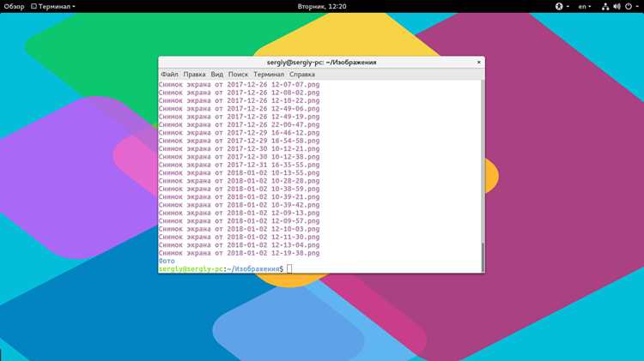Click file row 2018-01-02 12-19-38.png

point(239,253)
